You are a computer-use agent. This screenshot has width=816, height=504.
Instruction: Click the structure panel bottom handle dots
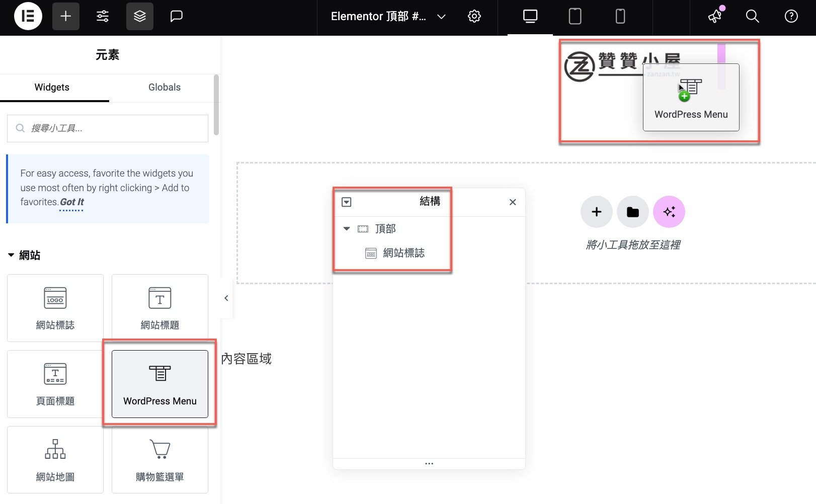tap(429, 464)
